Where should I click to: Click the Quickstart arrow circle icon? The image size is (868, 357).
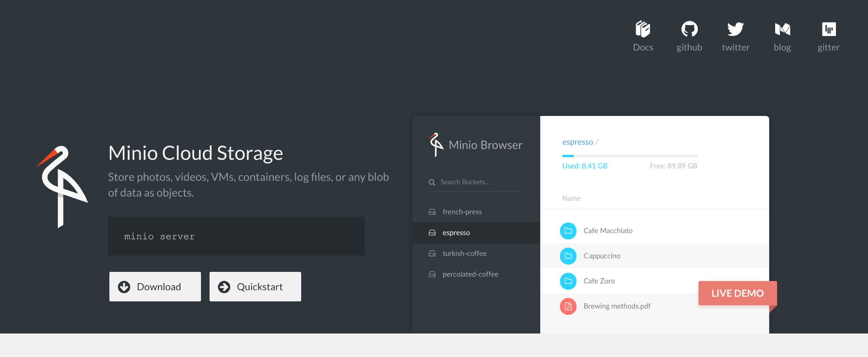224,287
